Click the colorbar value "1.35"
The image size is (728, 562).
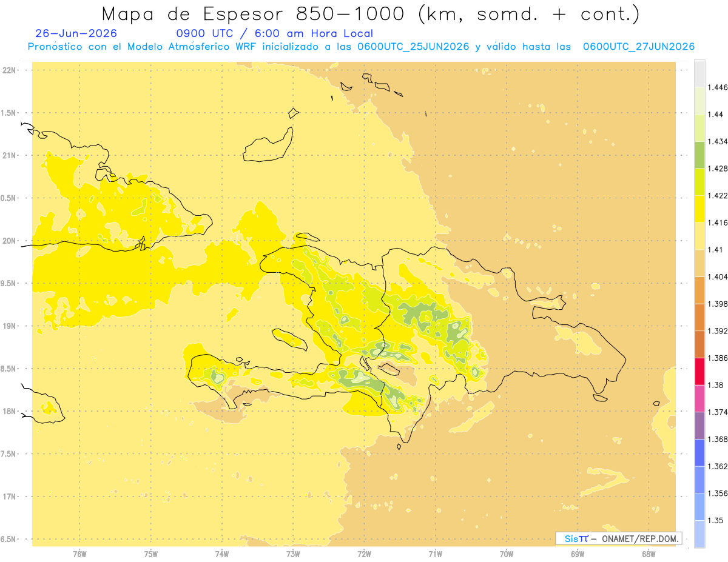click(716, 521)
